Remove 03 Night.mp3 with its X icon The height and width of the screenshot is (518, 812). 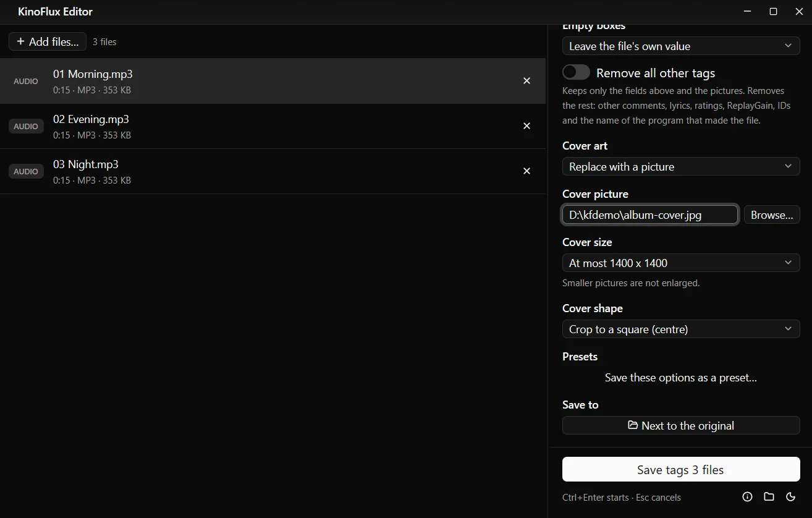click(x=527, y=171)
